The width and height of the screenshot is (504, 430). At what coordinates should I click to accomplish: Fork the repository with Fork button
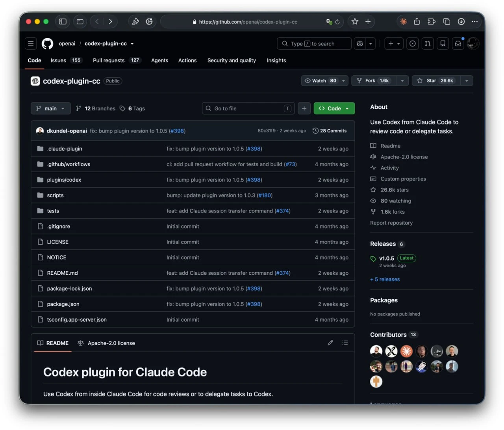click(374, 81)
